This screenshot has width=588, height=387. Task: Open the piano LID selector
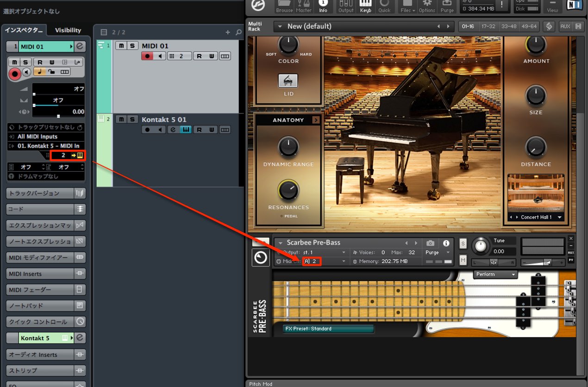click(288, 81)
